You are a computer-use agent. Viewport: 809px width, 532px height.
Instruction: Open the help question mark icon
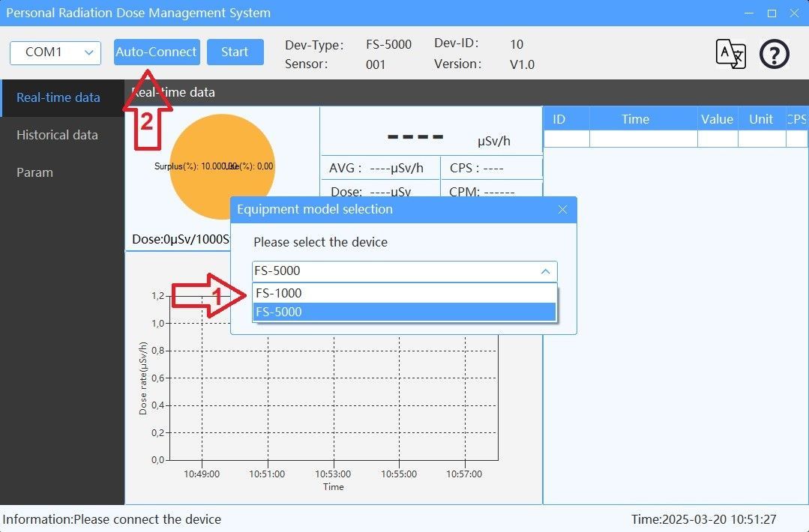click(775, 54)
